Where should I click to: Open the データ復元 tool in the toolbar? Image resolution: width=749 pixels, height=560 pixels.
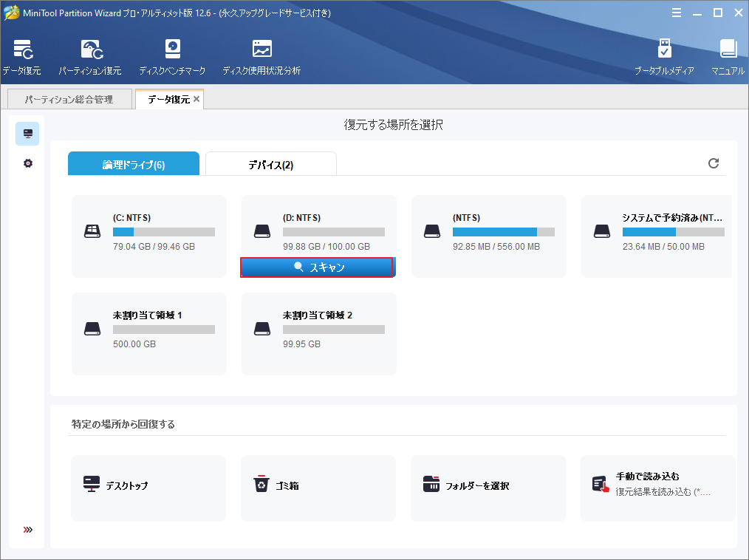click(22, 58)
